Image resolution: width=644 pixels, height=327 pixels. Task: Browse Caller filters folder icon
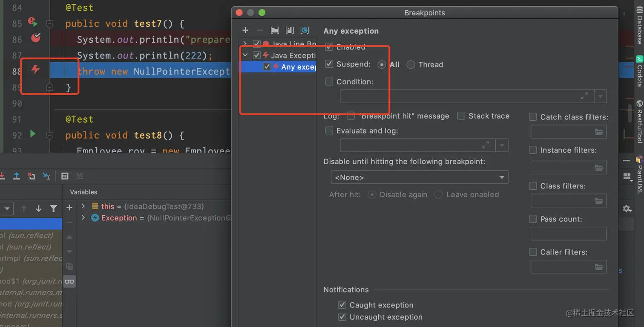(599, 267)
